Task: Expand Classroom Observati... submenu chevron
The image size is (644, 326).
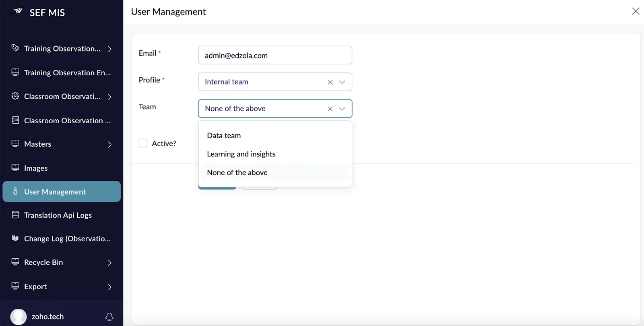Action: 109,97
